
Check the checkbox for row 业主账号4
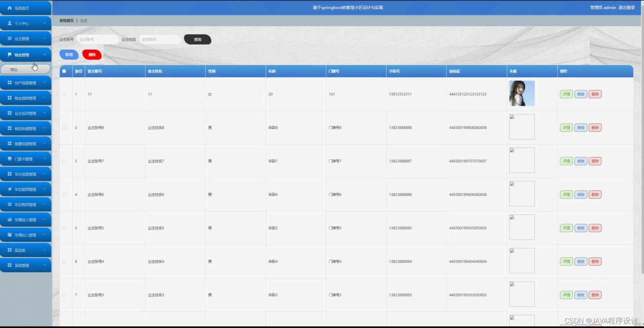click(64, 261)
